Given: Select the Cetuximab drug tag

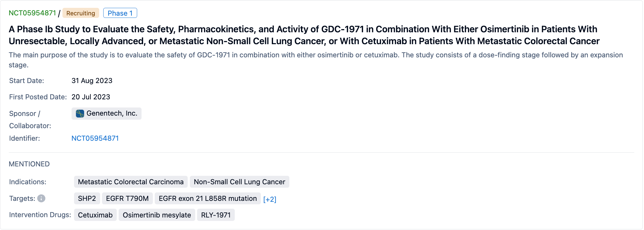Looking at the screenshot, I should [95, 215].
